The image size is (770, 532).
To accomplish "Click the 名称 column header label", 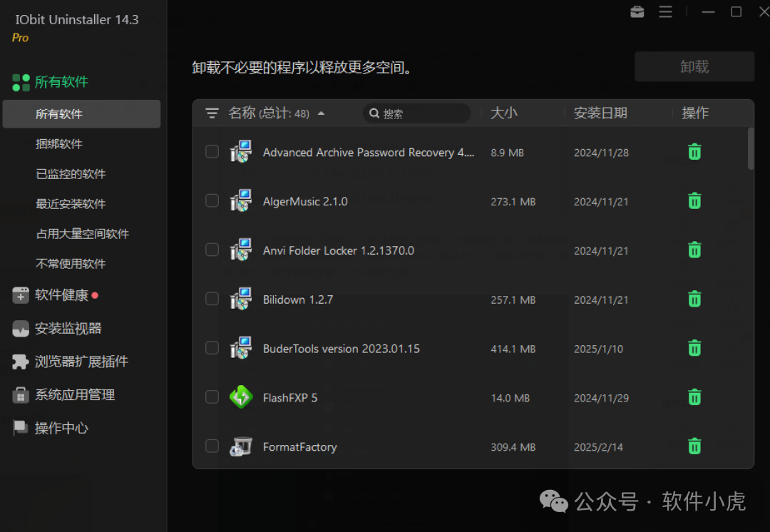I will click(242, 113).
